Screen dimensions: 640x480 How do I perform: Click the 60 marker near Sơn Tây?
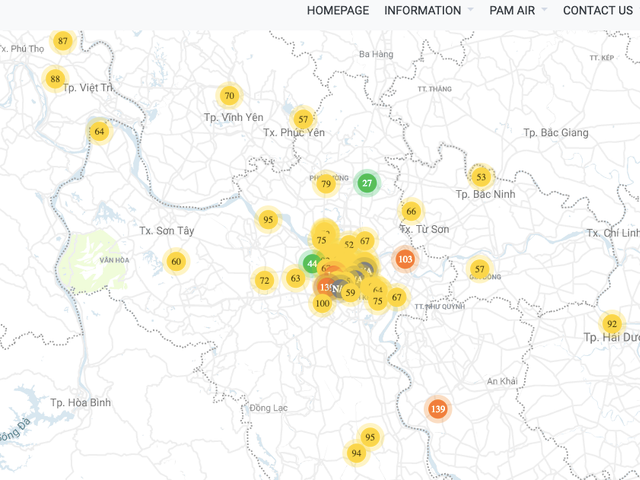pos(176,262)
